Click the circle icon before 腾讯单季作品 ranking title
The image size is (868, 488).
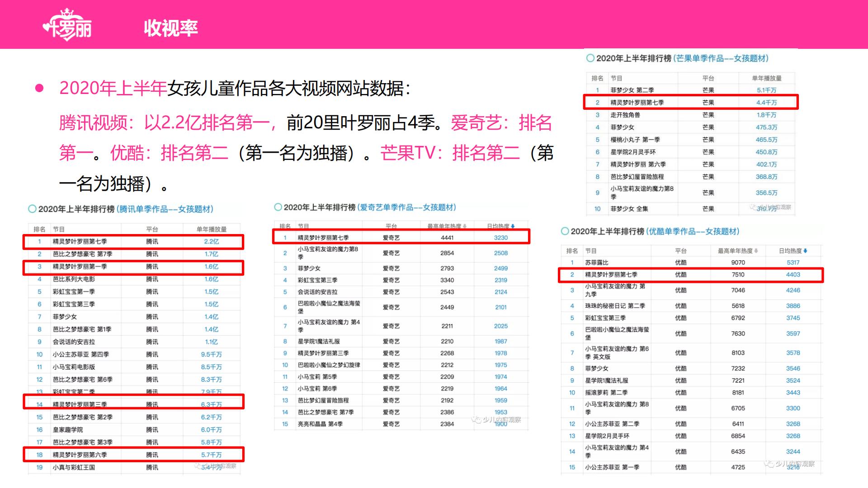(x=33, y=209)
